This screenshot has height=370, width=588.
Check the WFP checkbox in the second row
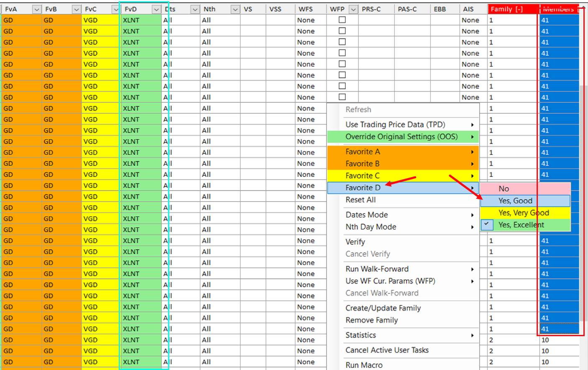pyautogui.click(x=342, y=31)
